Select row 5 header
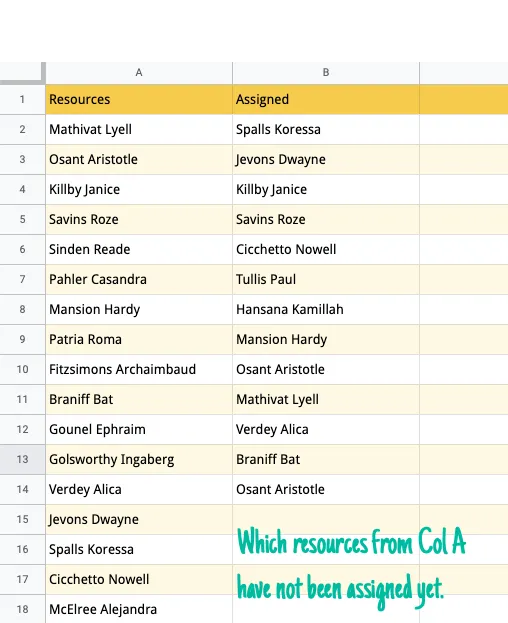Viewport: 508px width, 623px height. (23, 219)
